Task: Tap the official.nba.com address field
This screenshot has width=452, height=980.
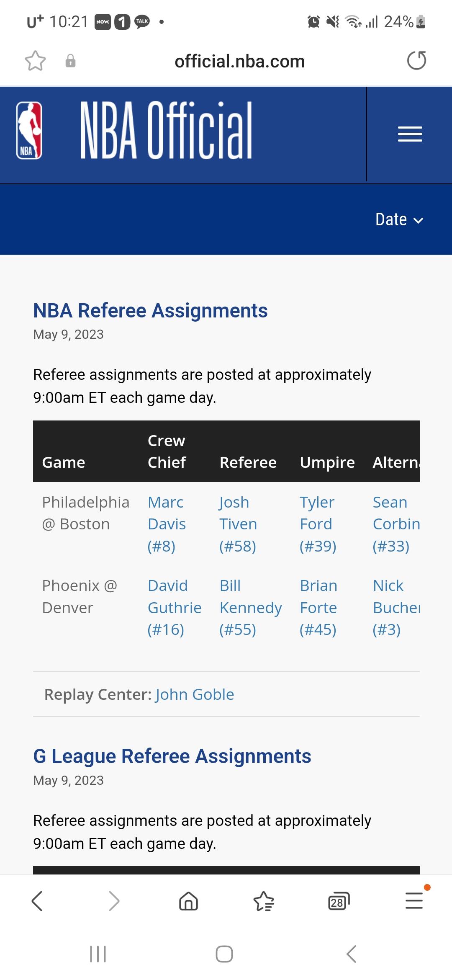Action: pos(239,62)
